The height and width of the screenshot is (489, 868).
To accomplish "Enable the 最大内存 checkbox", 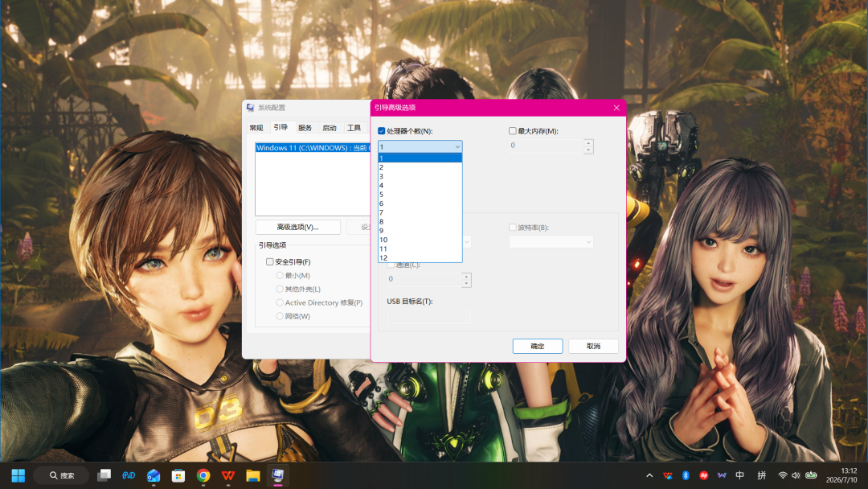I will tap(513, 131).
